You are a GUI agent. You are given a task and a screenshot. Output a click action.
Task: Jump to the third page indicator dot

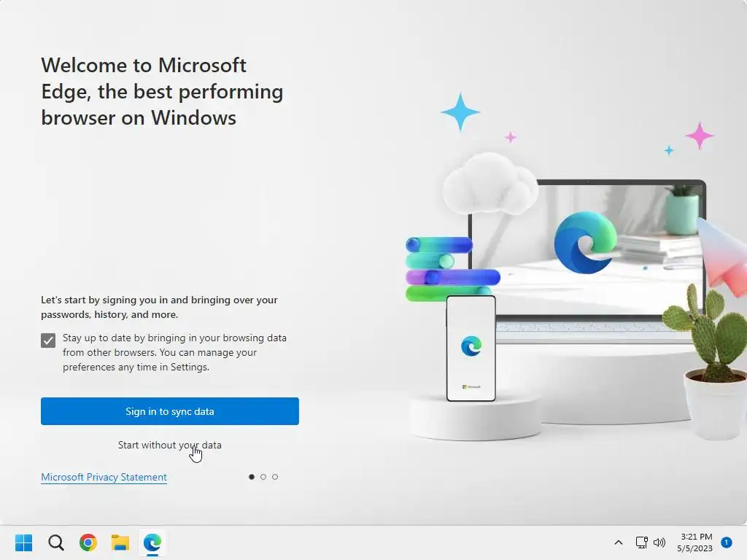pos(275,477)
